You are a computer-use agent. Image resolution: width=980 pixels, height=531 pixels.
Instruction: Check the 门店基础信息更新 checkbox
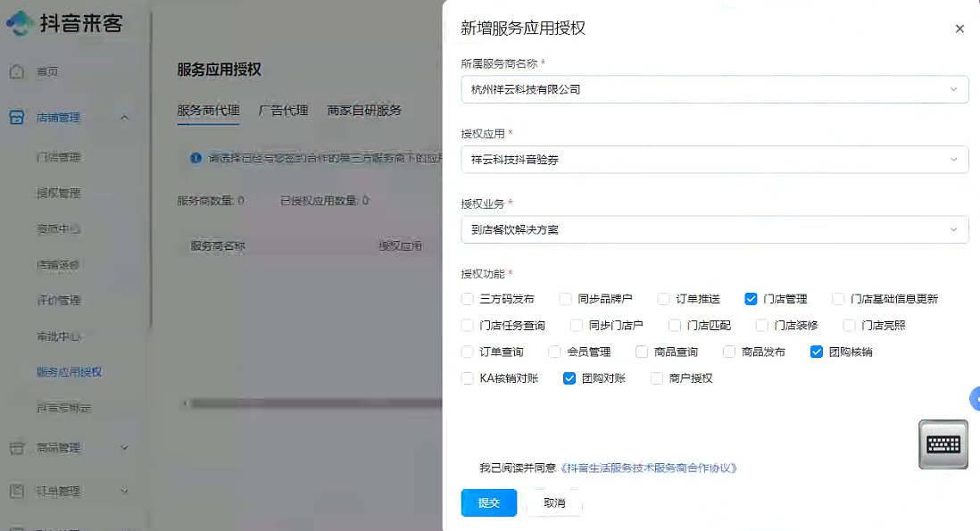tap(838, 299)
